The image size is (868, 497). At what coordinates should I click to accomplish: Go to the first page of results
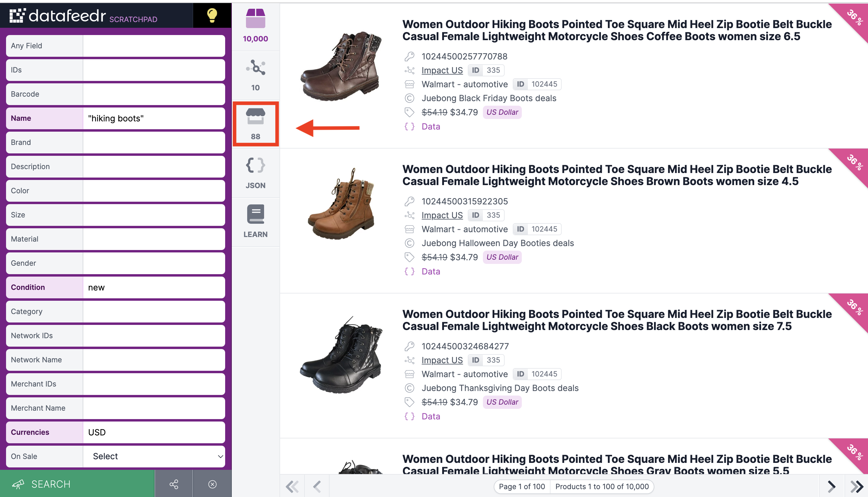click(292, 486)
